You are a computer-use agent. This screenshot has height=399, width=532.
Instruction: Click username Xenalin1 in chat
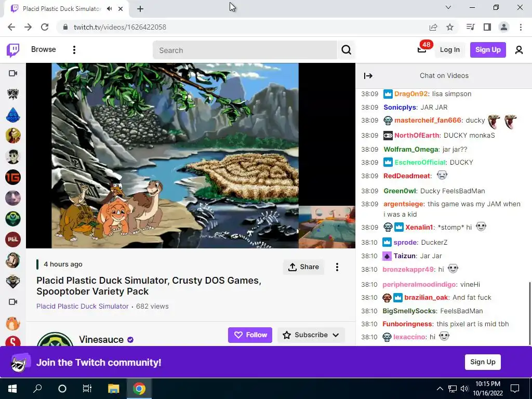pos(419,228)
